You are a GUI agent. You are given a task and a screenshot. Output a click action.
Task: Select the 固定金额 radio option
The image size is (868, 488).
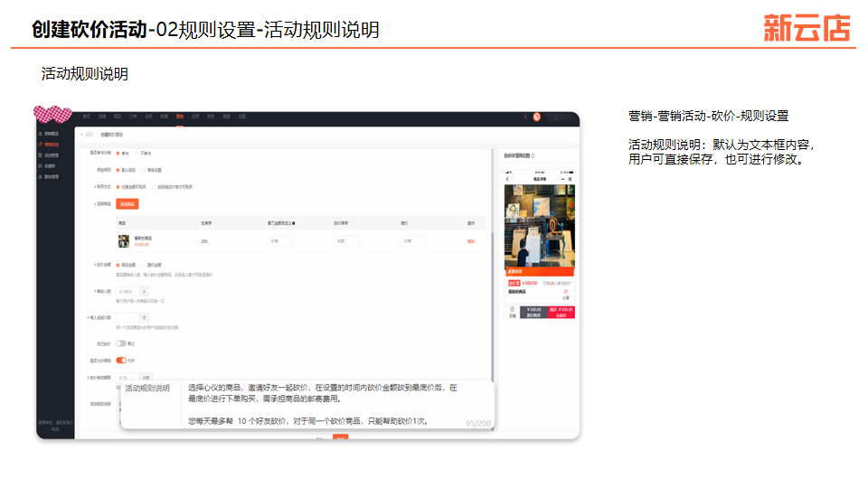[x=118, y=265]
